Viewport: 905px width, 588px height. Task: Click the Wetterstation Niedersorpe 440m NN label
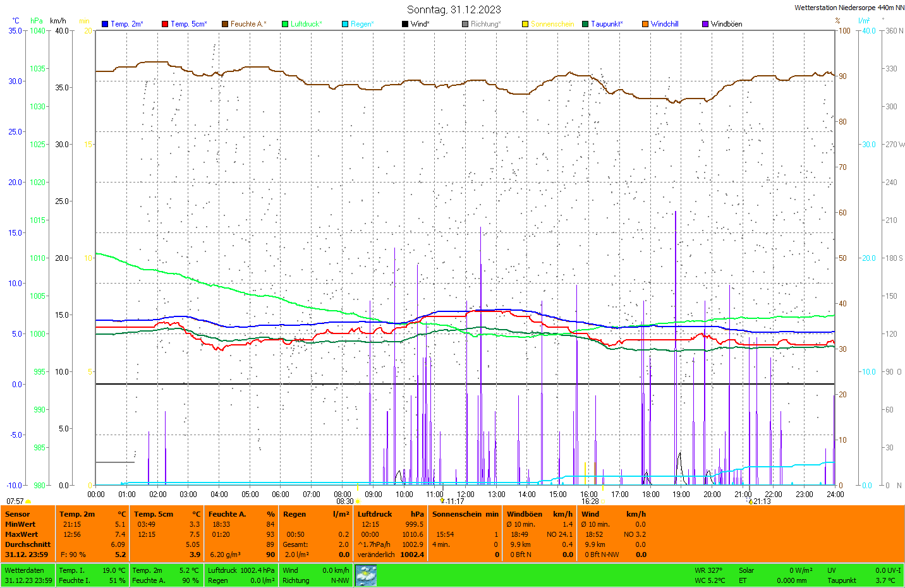[849, 8]
